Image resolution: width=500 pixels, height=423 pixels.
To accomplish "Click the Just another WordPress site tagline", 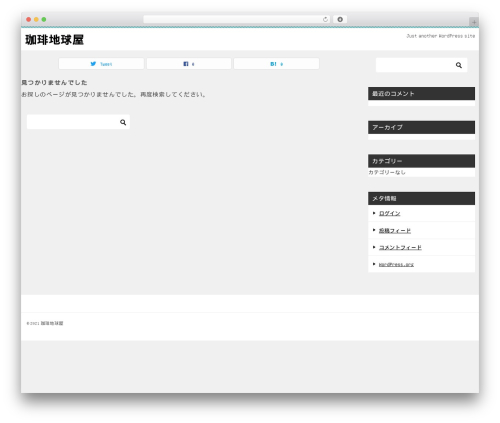I will point(441,36).
